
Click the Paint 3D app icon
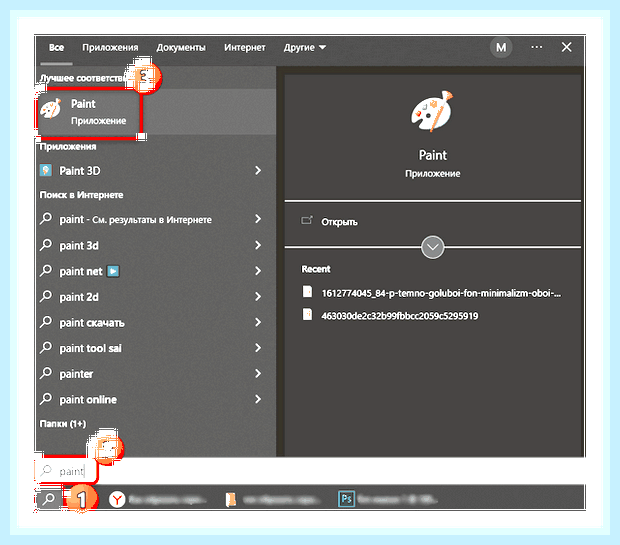click(x=46, y=170)
